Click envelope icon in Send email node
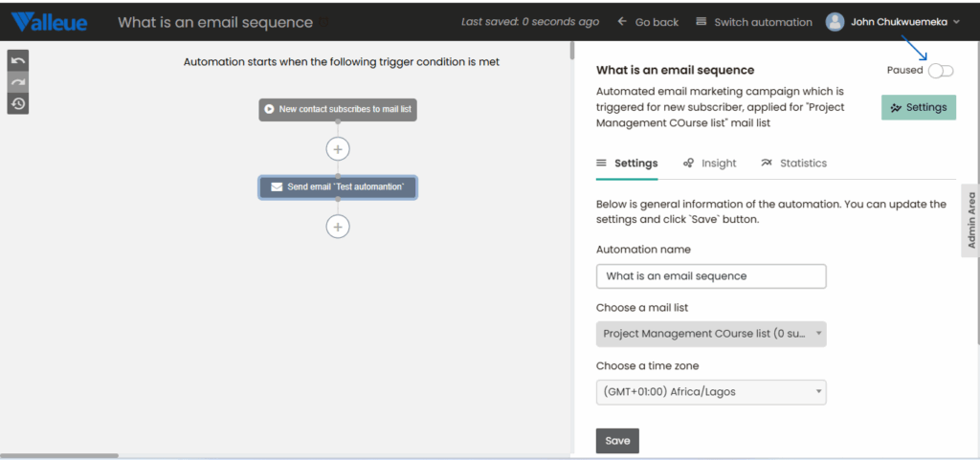The image size is (980, 460). 277,186
